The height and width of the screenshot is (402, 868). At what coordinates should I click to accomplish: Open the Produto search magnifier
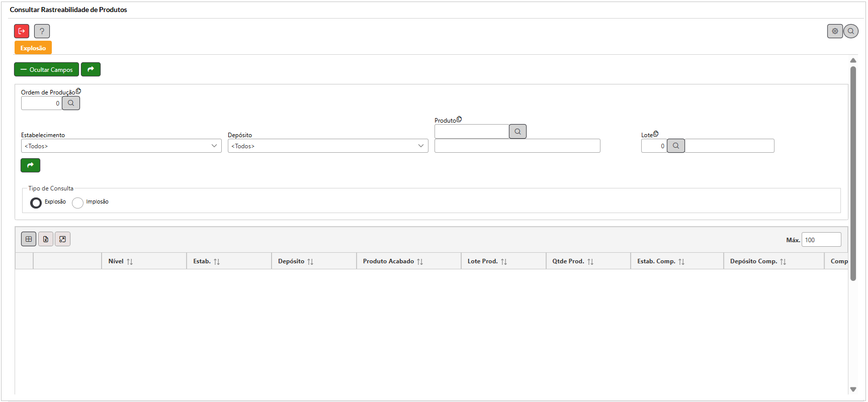point(517,132)
